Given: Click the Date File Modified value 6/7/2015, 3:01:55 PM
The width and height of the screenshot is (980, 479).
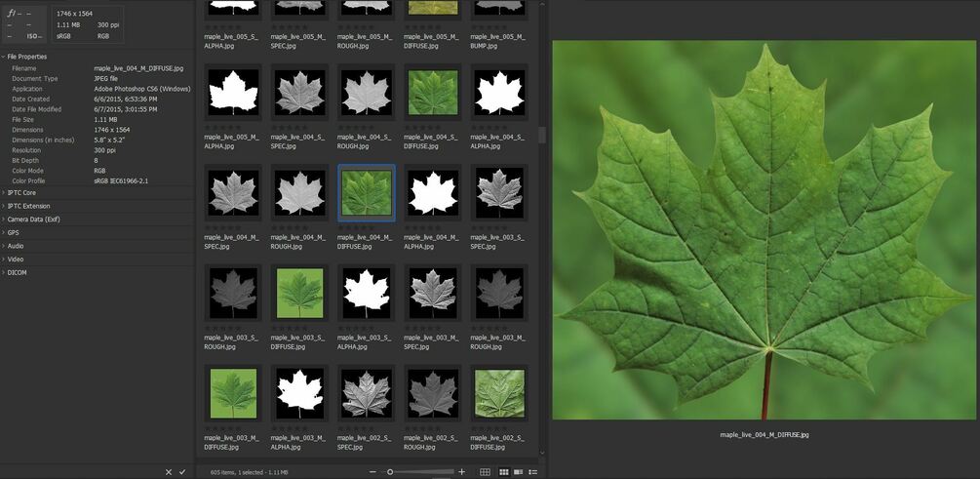Looking at the screenshot, I should (126, 109).
